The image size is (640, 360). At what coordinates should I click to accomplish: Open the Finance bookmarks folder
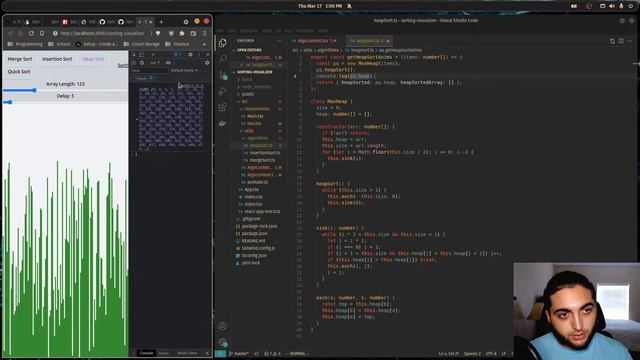coord(177,44)
